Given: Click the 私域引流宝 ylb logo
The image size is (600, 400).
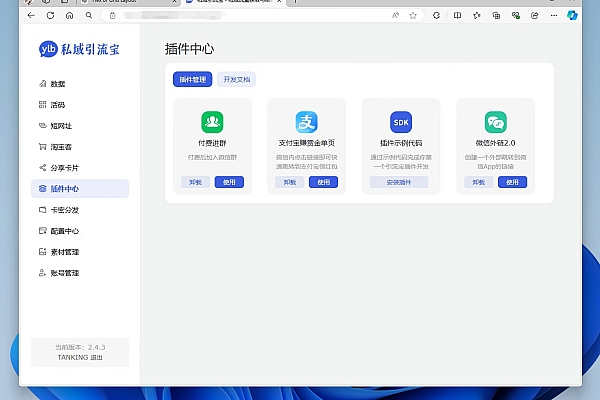Looking at the screenshot, I should [x=79, y=49].
